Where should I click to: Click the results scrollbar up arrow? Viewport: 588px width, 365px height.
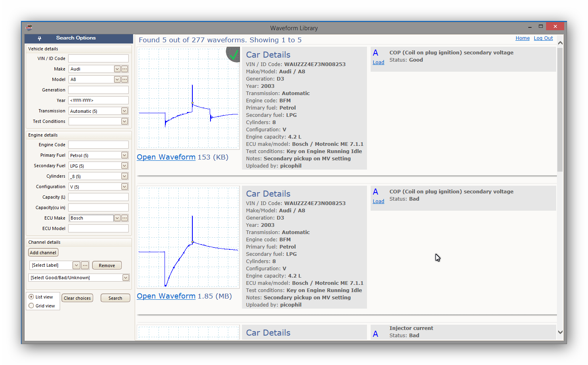(560, 43)
